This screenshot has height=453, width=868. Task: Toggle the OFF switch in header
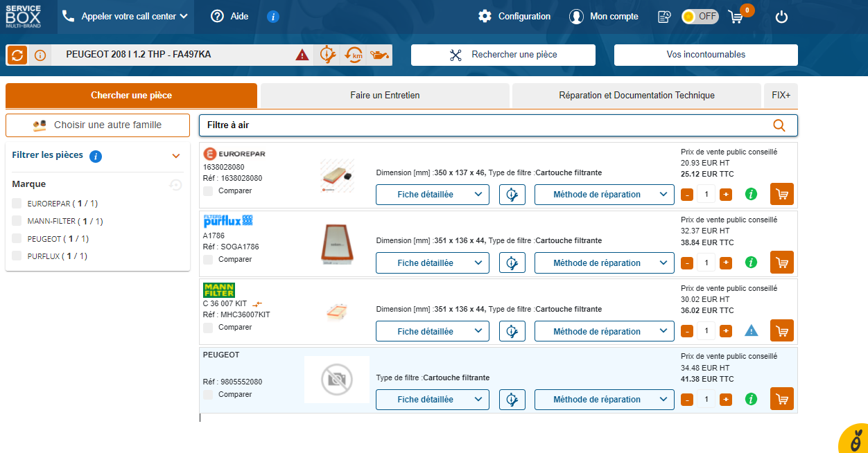coord(700,17)
